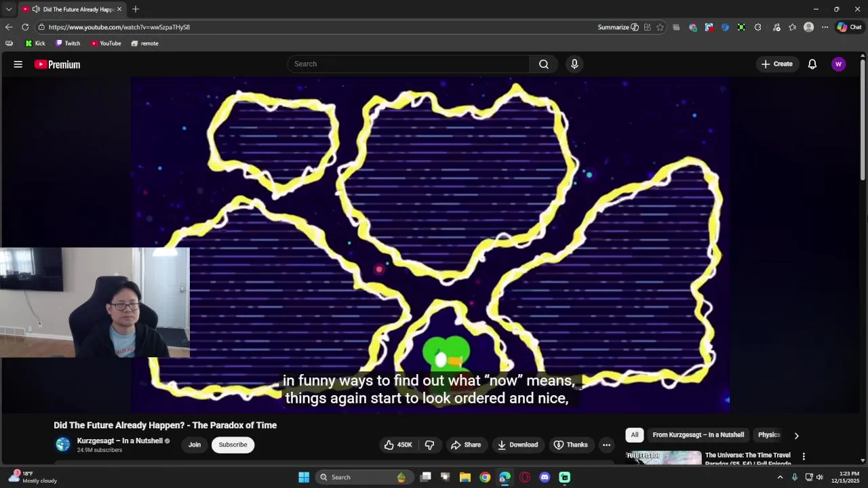This screenshot has width=868, height=488.
Task: Open Share options for the video
Action: point(466,445)
